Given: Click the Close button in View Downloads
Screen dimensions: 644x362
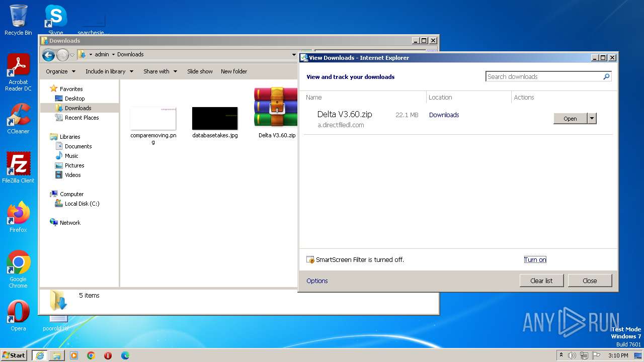Looking at the screenshot, I should point(590,281).
